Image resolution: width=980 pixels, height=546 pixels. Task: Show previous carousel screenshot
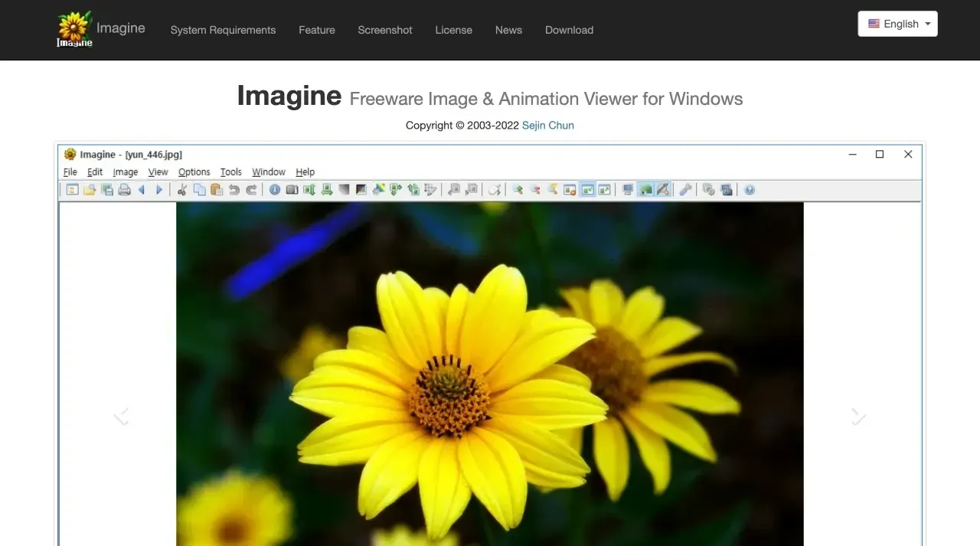(x=121, y=416)
